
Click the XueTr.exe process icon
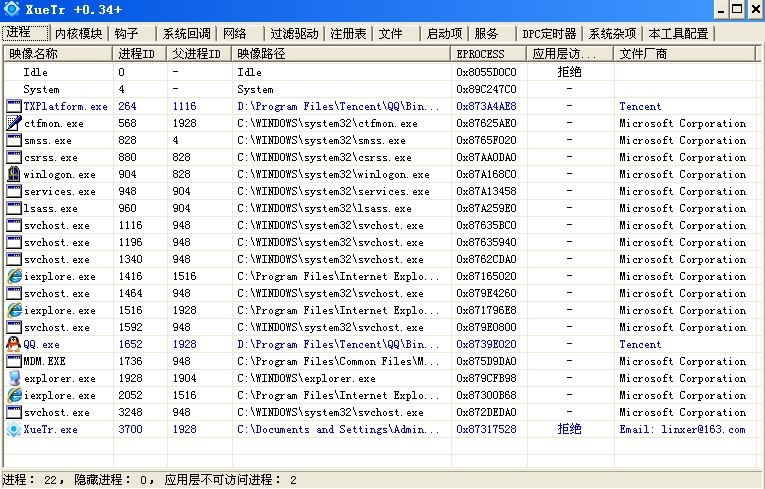pyautogui.click(x=14, y=429)
